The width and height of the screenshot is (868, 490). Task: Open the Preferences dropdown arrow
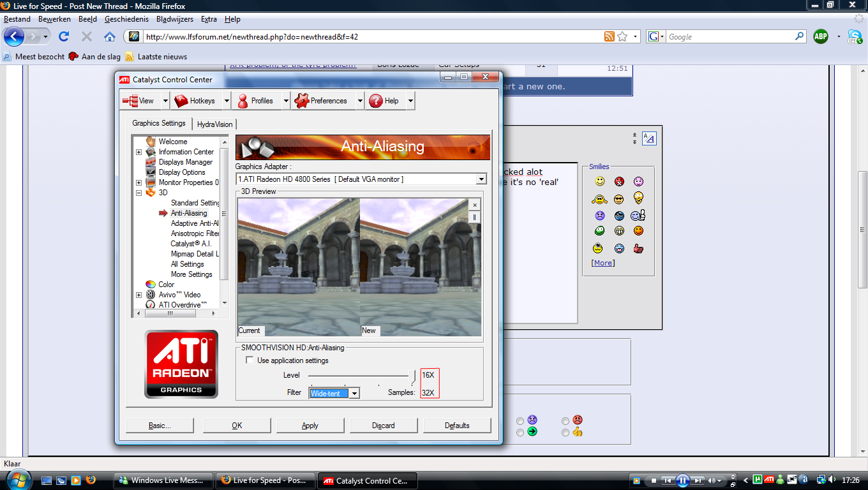click(x=359, y=101)
